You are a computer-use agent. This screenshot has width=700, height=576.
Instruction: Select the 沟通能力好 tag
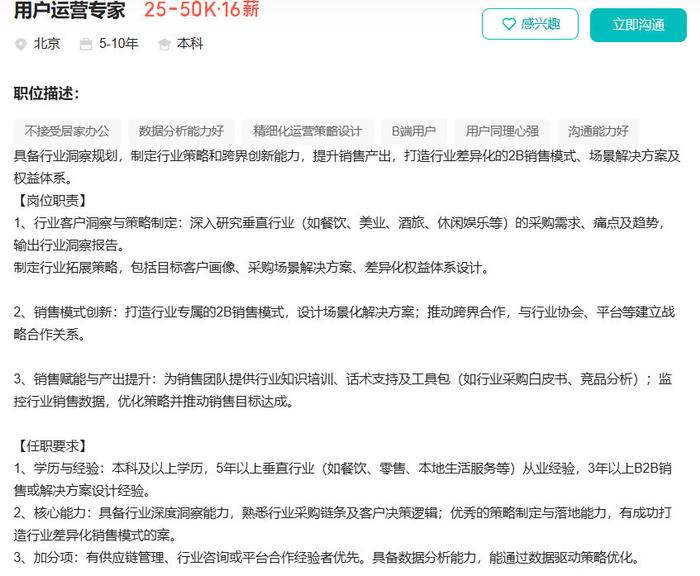599,131
